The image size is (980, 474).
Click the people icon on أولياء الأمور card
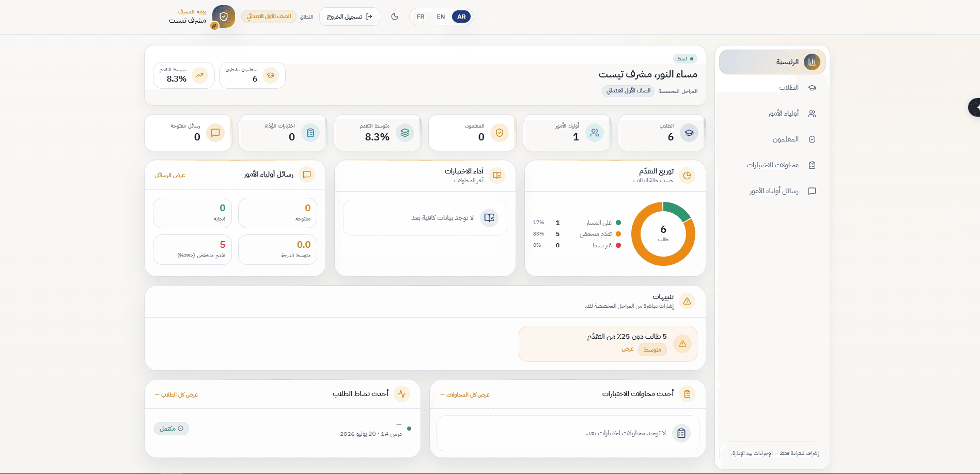pyautogui.click(x=595, y=133)
